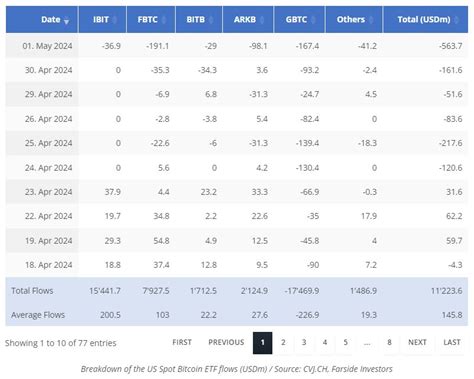Sort by Others column arrows
Image resolution: width=474 pixels, height=379 pixels.
coord(371,20)
